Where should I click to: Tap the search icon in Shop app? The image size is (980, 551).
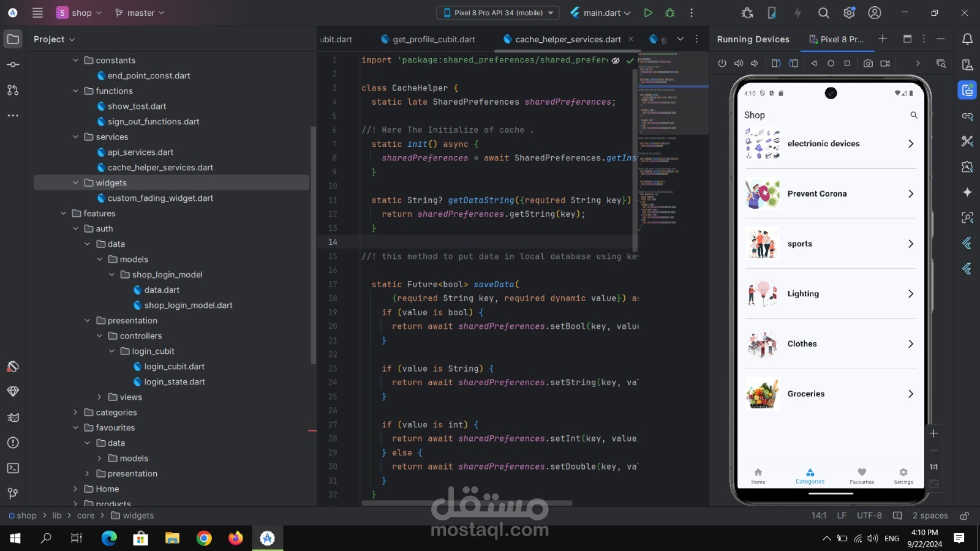coord(913,115)
